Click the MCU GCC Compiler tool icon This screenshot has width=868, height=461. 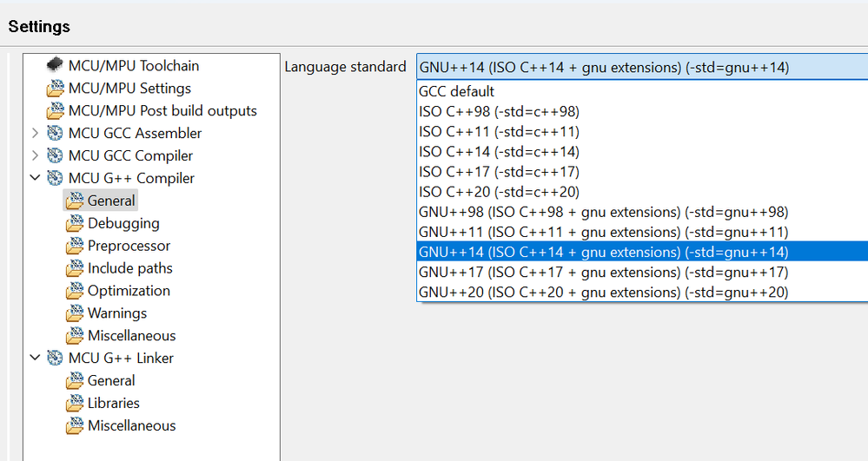click(x=55, y=155)
